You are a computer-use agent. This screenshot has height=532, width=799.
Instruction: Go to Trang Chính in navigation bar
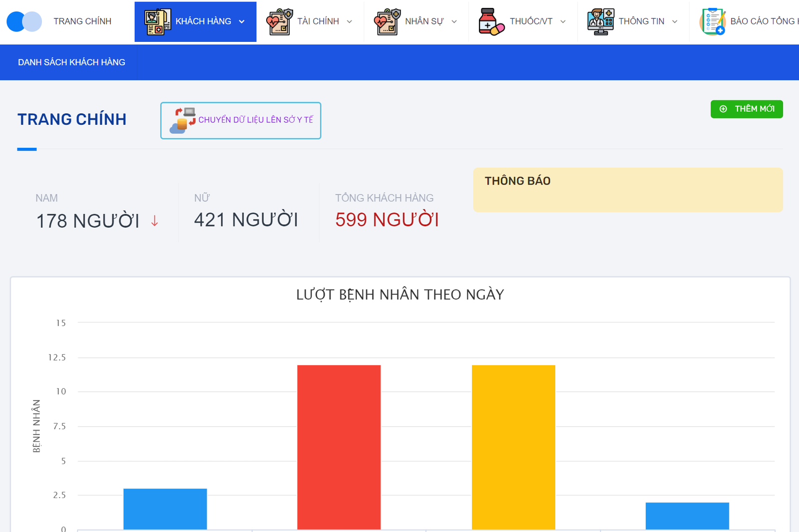click(x=82, y=21)
